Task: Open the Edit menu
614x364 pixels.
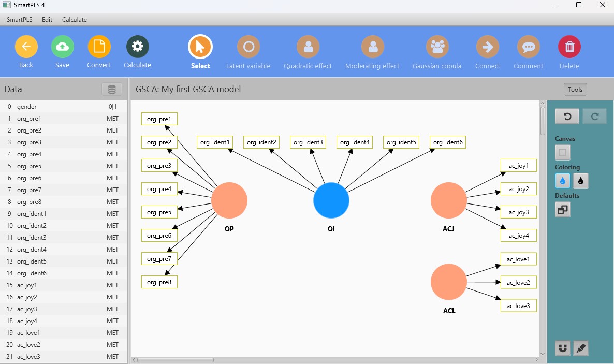Action: tap(47, 20)
